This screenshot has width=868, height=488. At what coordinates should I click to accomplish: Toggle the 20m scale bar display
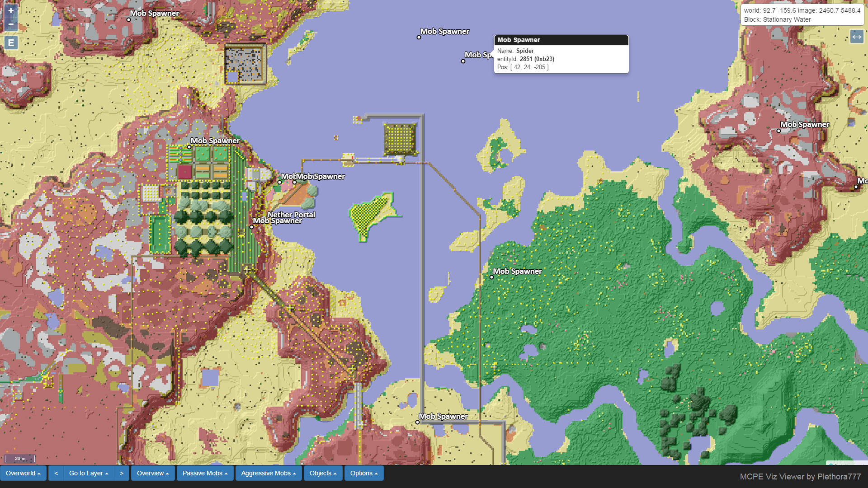click(20, 459)
